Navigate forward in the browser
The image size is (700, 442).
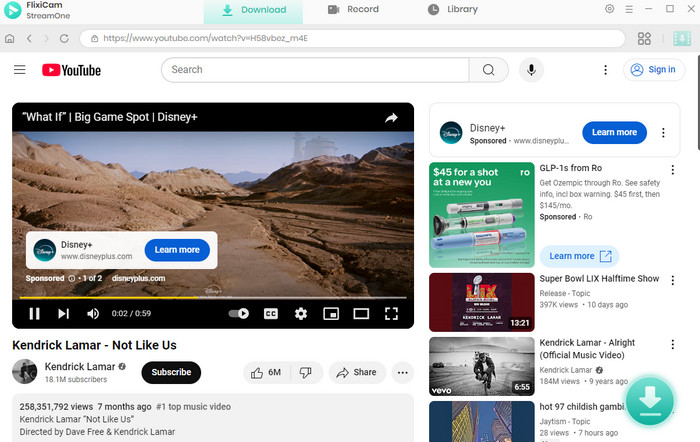pyautogui.click(x=46, y=38)
